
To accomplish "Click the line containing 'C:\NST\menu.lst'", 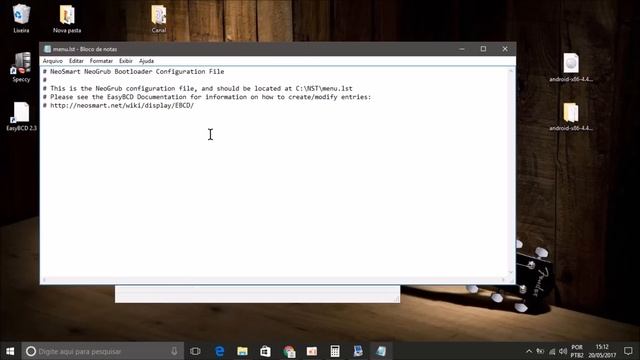I will [x=198, y=89].
